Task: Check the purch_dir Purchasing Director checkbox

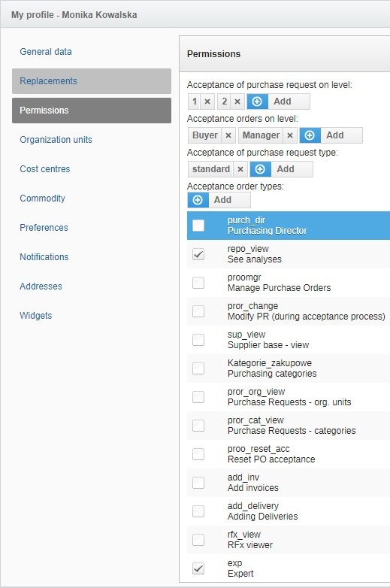Action: click(198, 226)
